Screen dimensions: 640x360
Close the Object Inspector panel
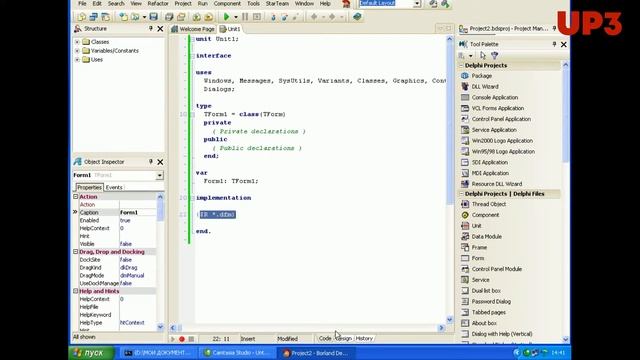point(160,162)
